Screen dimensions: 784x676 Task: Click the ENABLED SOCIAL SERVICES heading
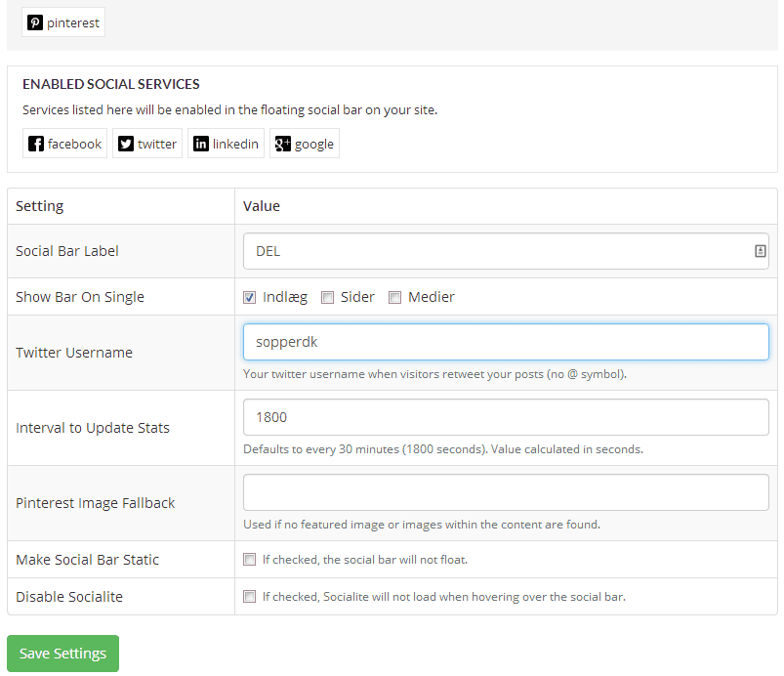111,84
